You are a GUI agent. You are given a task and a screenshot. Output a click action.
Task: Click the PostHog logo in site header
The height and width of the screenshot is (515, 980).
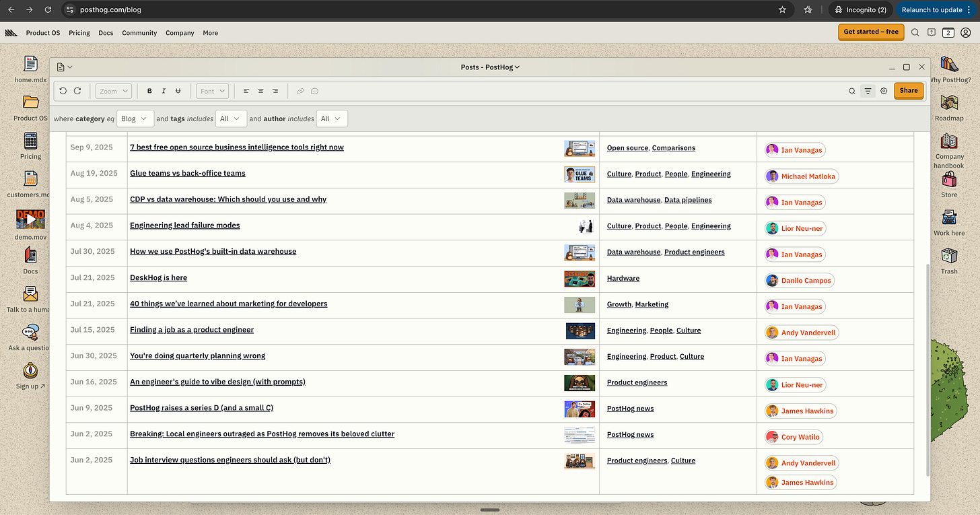point(11,32)
